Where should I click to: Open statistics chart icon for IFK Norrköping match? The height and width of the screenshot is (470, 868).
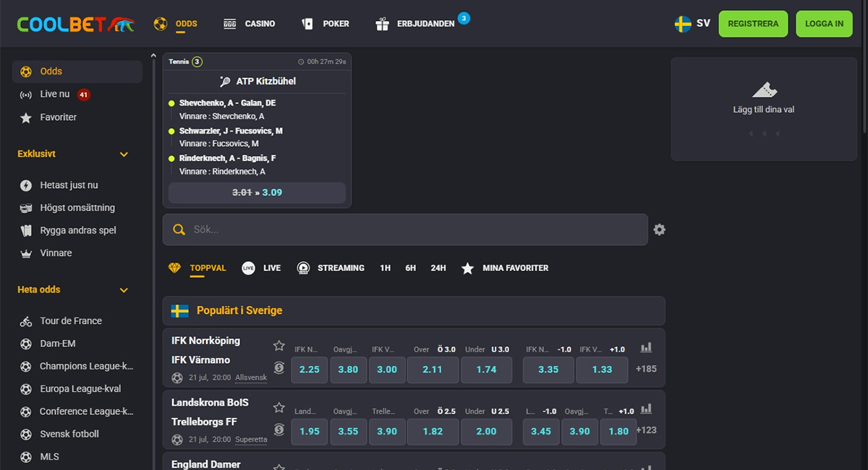pos(646,348)
